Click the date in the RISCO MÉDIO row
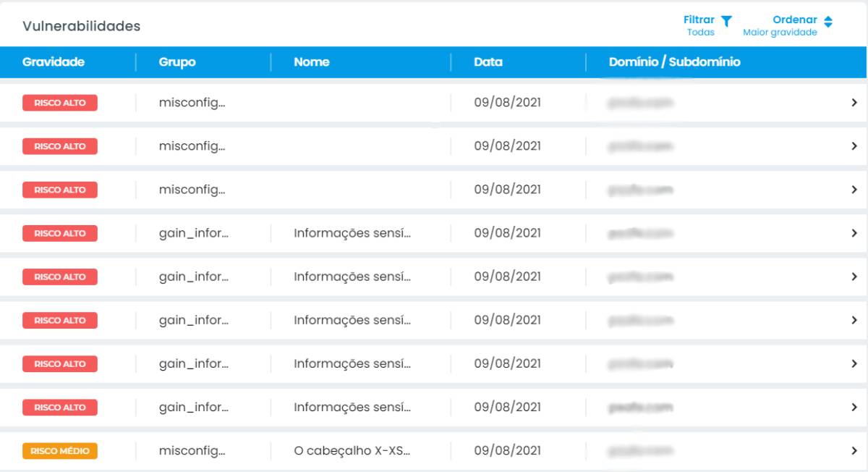 click(507, 451)
